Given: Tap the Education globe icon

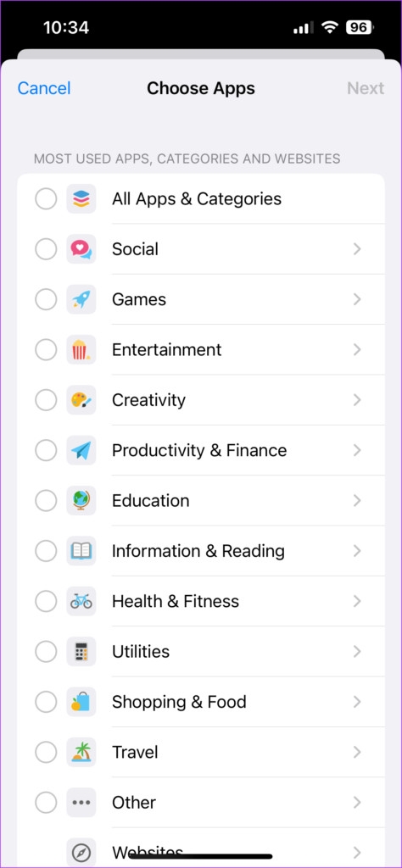Looking at the screenshot, I should point(81,500).
